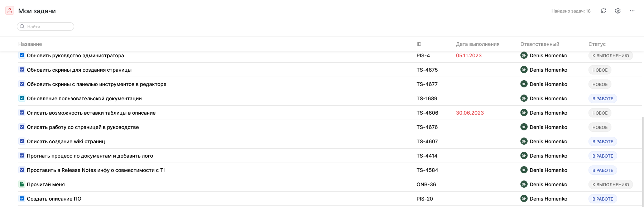Screen dimensions: 644x207
Task: Click the document icon beside Прочитай меня
Action: tap(22, 184)
